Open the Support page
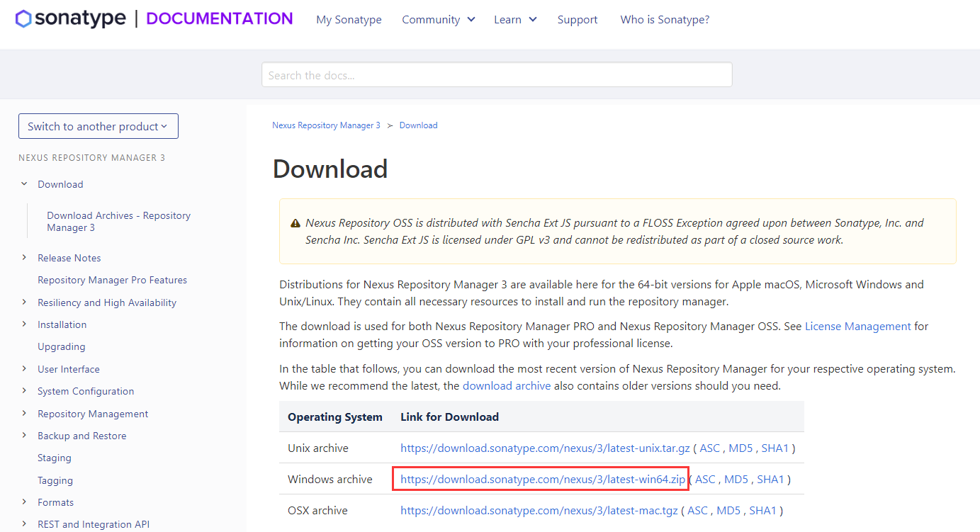The image size is (980, 532). click(578, 20)
